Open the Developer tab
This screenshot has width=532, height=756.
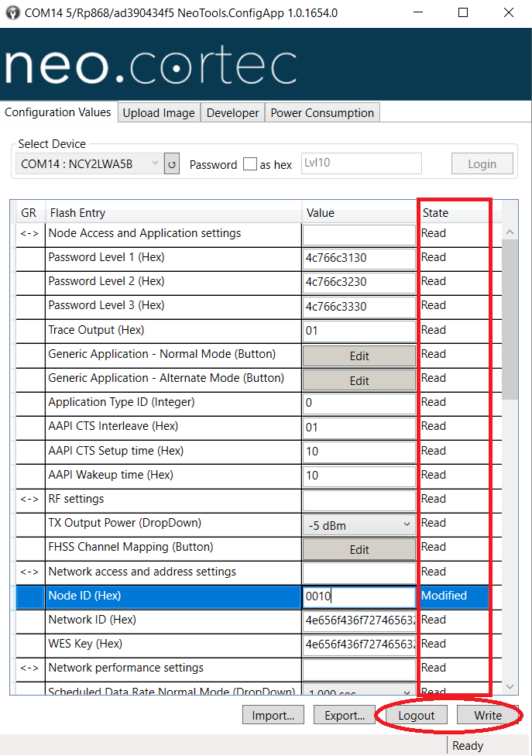coord(233,113)
